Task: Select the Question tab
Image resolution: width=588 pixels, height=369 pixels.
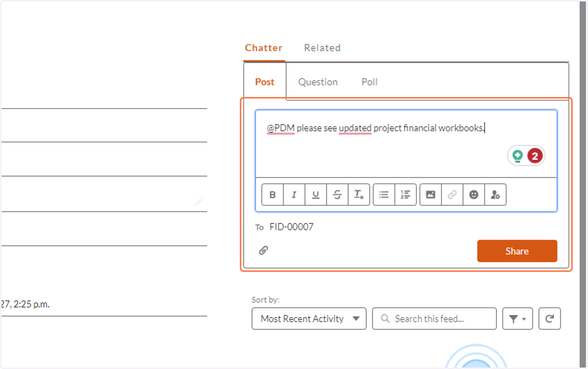Action: pyautogui.click(x=318, y=82)
